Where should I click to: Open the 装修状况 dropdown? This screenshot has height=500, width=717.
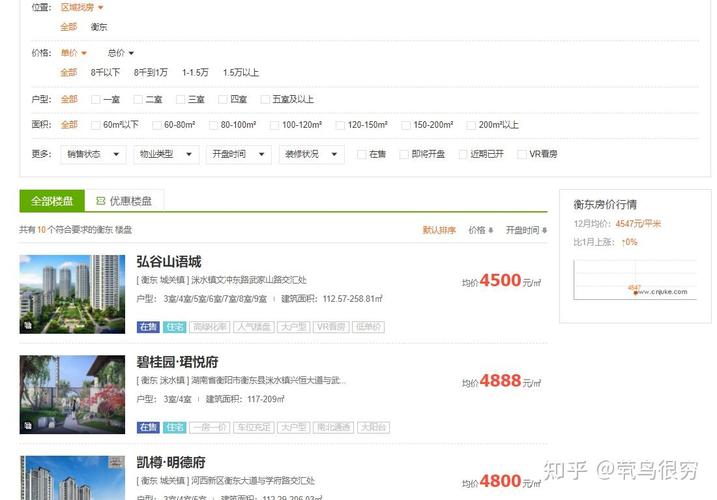311,154
